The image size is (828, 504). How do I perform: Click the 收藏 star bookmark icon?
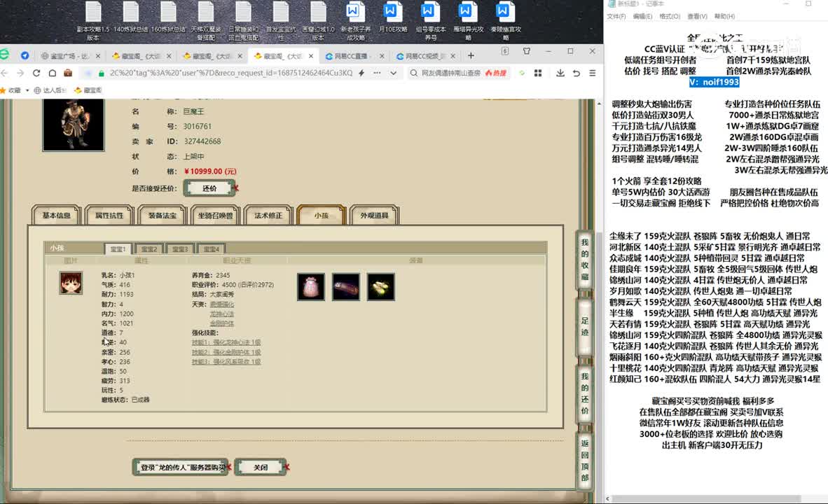point(3,90)
